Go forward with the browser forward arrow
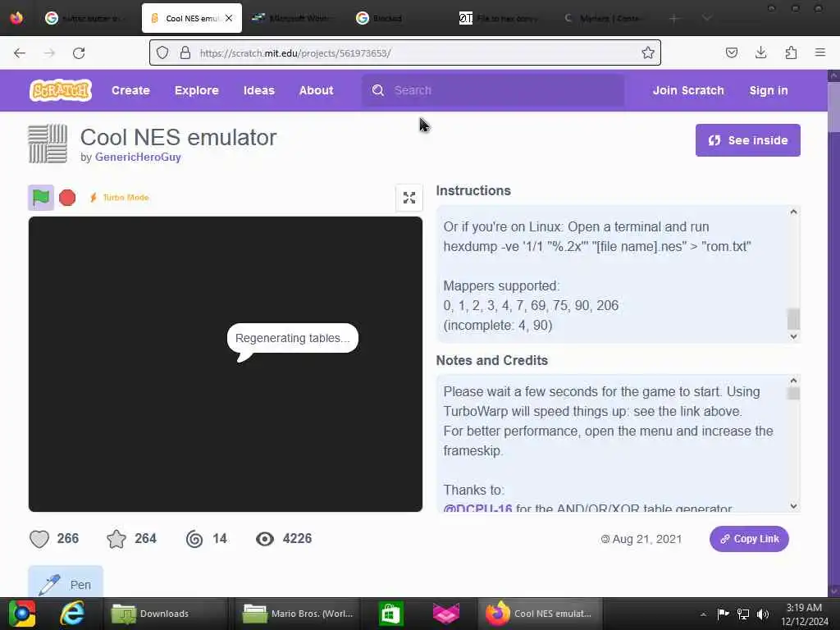The image size is (840, 630). 49,53
